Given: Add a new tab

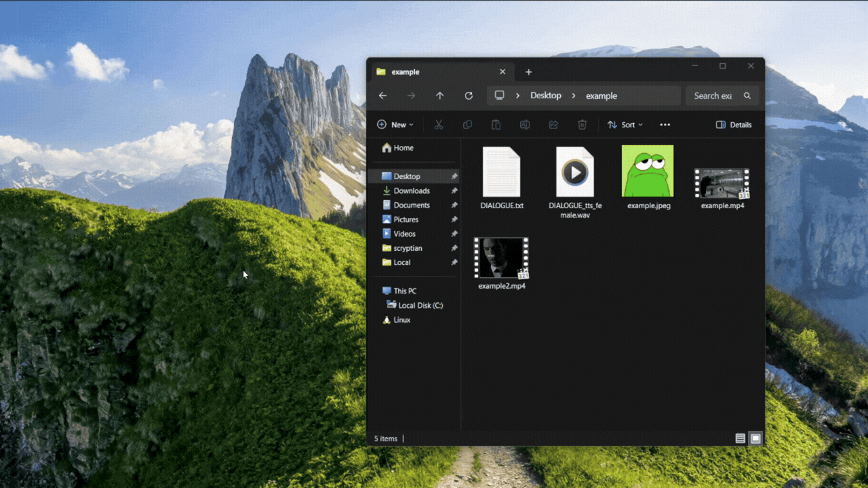Looking at the screenshot, I should point(529,72).
